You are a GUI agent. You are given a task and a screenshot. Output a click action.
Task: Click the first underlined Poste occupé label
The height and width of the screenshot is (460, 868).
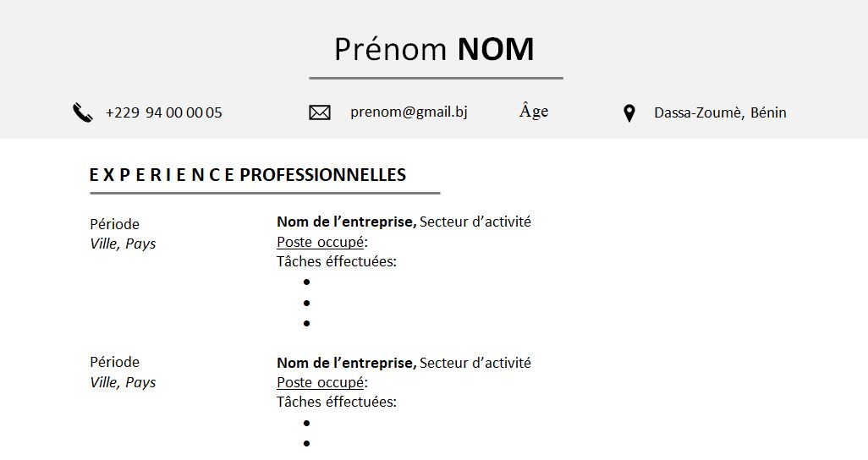click(321, 242)
